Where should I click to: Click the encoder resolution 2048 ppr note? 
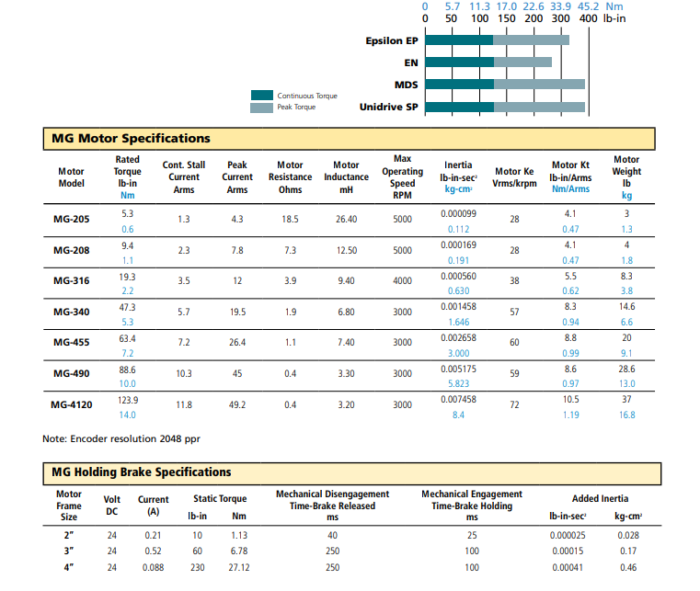[x=121, y=438]
